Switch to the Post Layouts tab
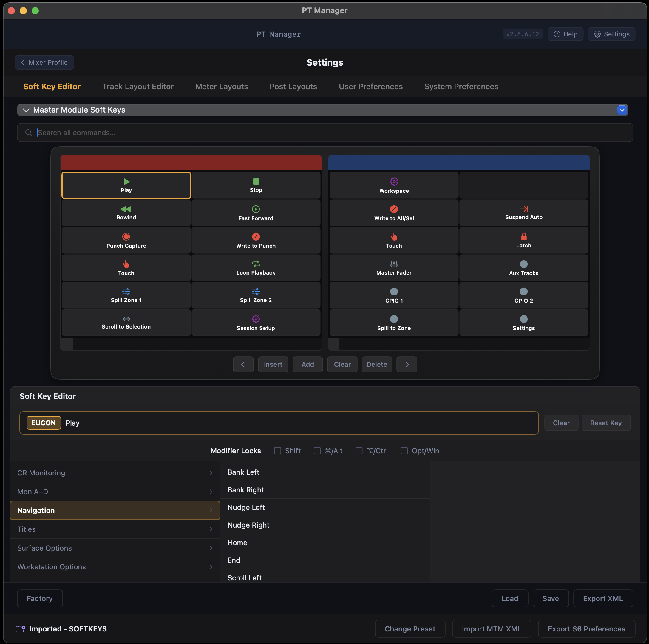The height and width of the screenshot is (644, 649). tap(293, 86)
